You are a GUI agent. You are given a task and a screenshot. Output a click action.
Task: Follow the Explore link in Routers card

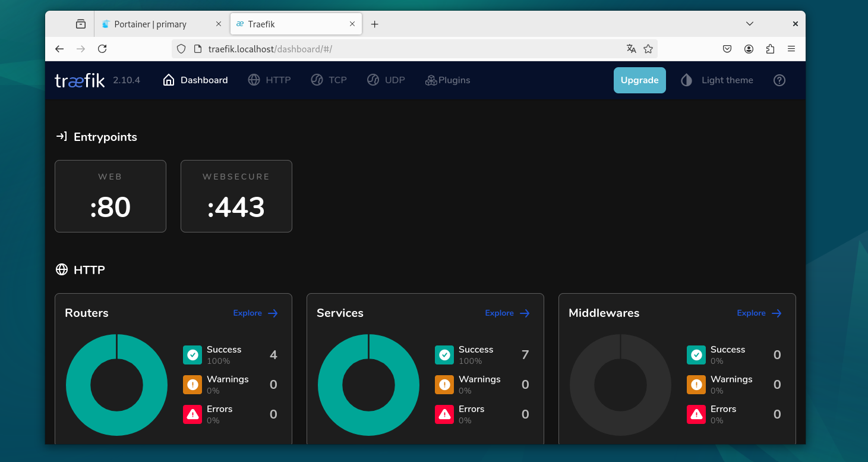click(255, 313)
